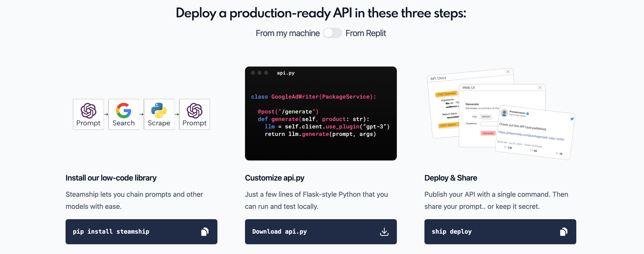This screenshot has width=644, height=254.
Task: Click the 'From my machine' label
Action: [x=288, y=33]
